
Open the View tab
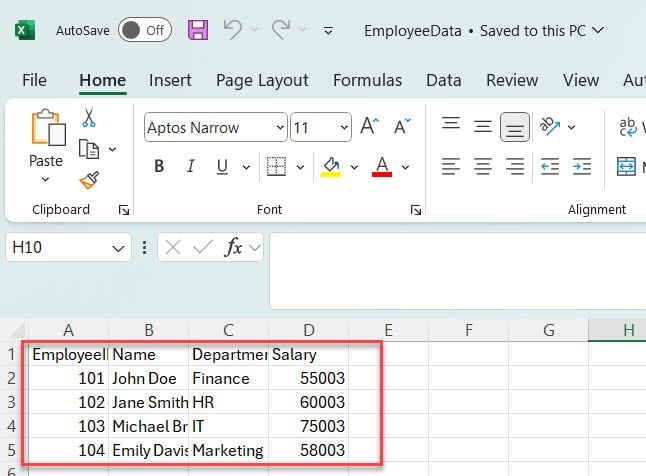coord(581,80)
